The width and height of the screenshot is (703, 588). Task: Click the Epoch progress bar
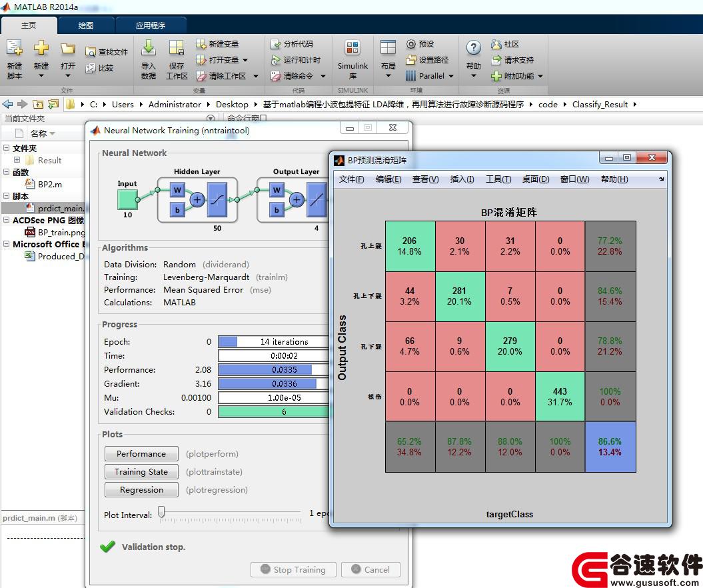click(x=273, y=342)
